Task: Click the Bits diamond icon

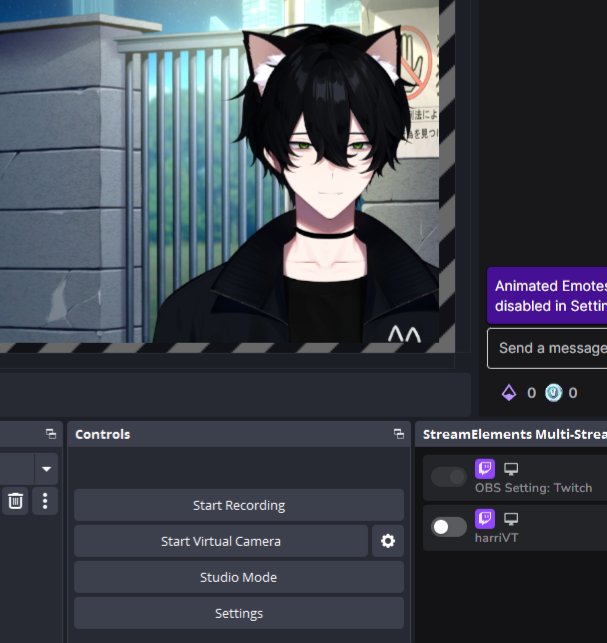Action: point(509,393)
